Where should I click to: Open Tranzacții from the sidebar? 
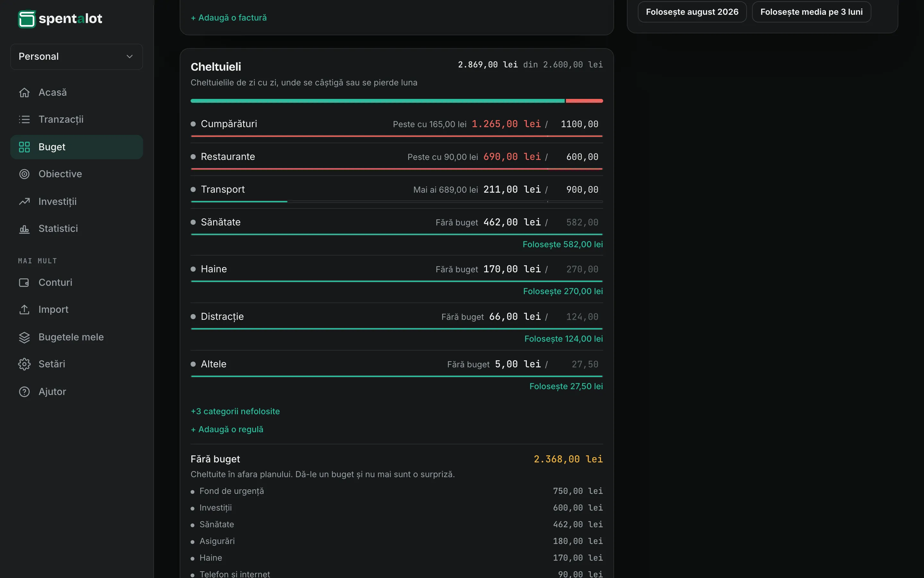pos(77,119)
